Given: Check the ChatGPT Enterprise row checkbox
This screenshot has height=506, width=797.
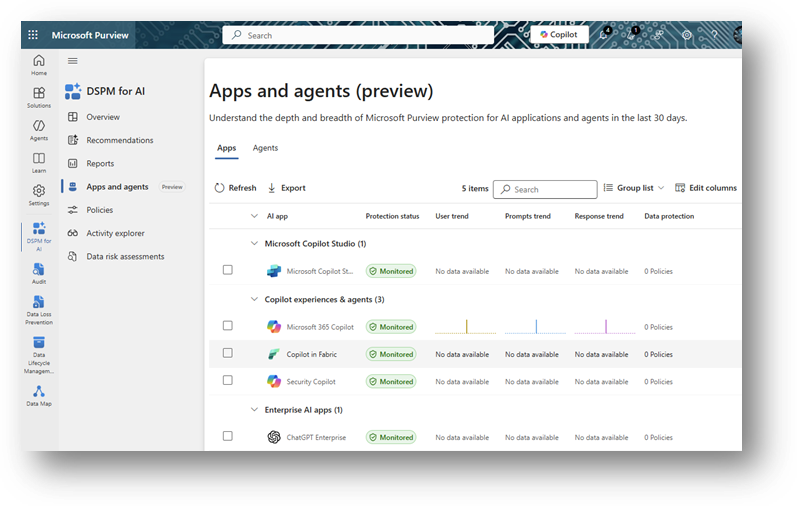Looking at the screenshot, I should click(228, 436).
